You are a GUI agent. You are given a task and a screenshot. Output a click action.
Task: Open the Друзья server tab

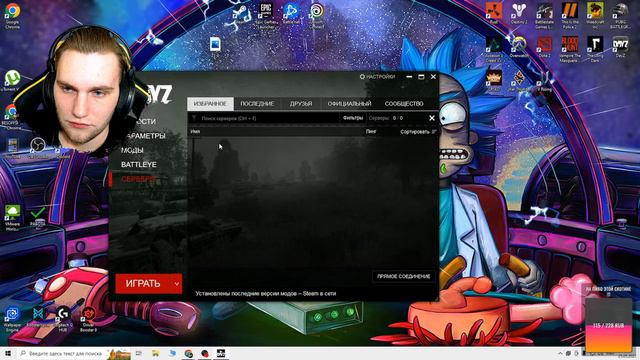[x=301, y=104]
